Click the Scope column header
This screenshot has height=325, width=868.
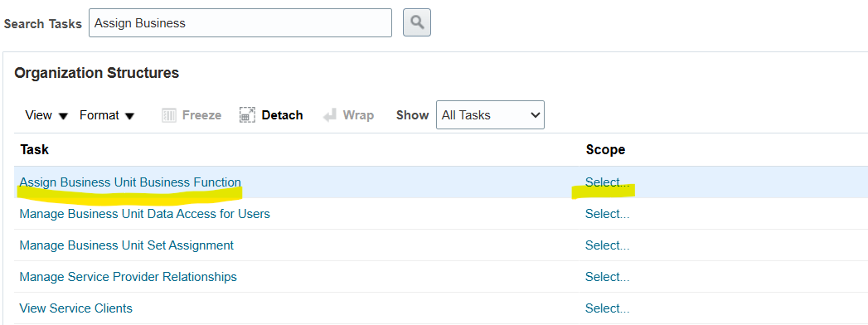[x=605, y=149]
